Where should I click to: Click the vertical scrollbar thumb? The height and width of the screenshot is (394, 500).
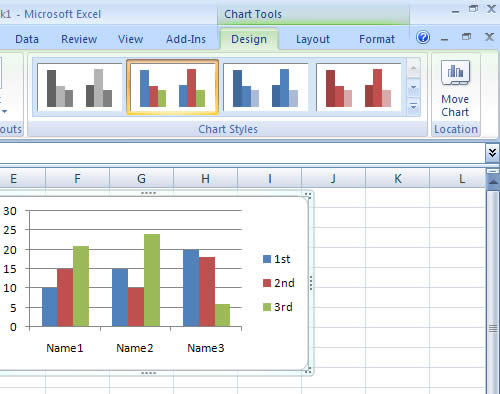click(493, 292)
